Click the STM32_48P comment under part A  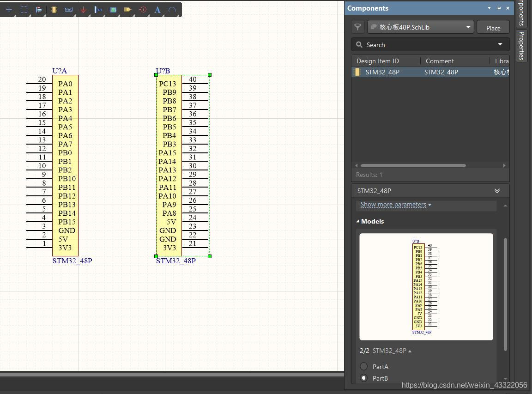pyautogui.click(x=72, y=261)
